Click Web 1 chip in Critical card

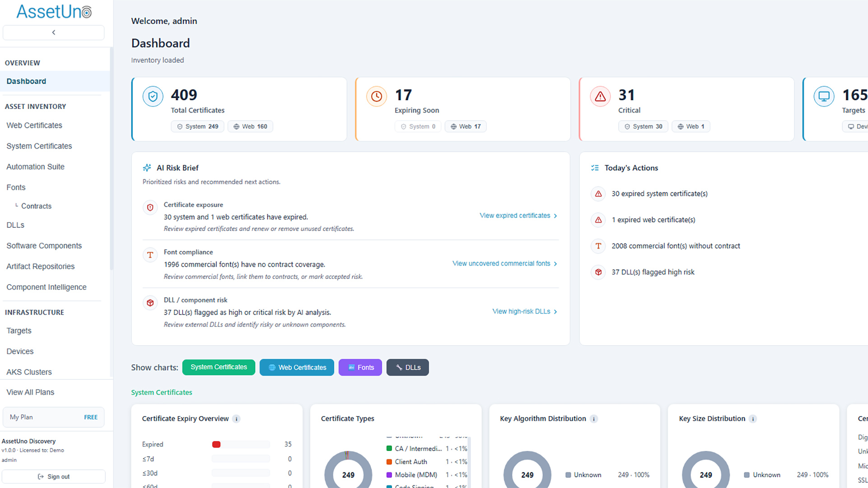[x=691, y=127]
